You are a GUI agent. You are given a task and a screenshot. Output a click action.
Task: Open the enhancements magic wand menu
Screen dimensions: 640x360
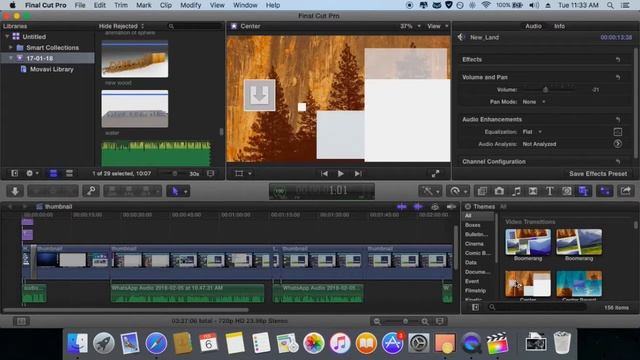430,191
